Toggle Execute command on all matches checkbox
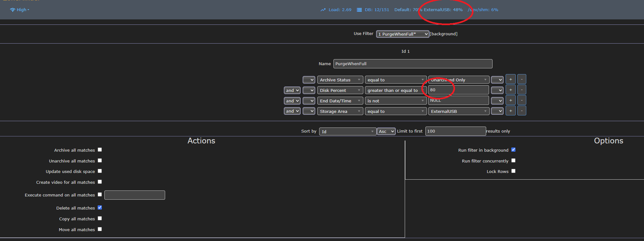Viewport: 644px width, 241px height. 100,195
